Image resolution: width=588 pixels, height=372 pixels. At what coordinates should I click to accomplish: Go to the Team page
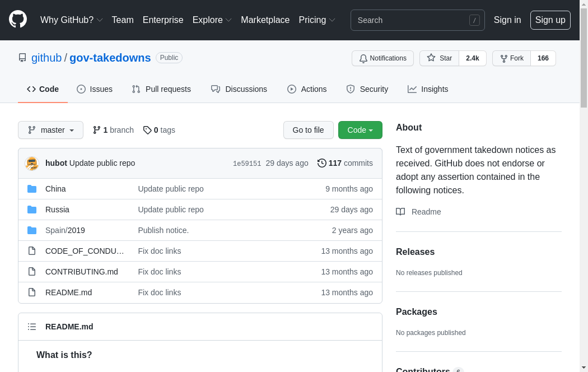[123, 20]
